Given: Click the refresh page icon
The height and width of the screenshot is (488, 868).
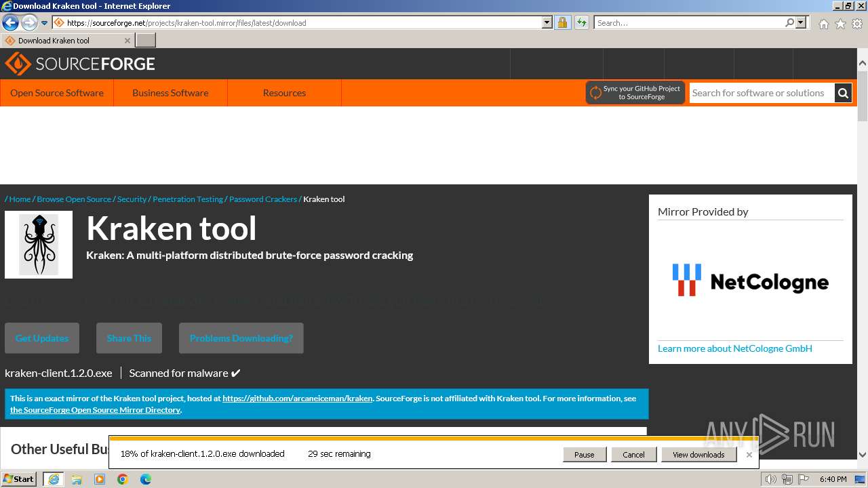Looking at the screenshot, I should [581, 22].
